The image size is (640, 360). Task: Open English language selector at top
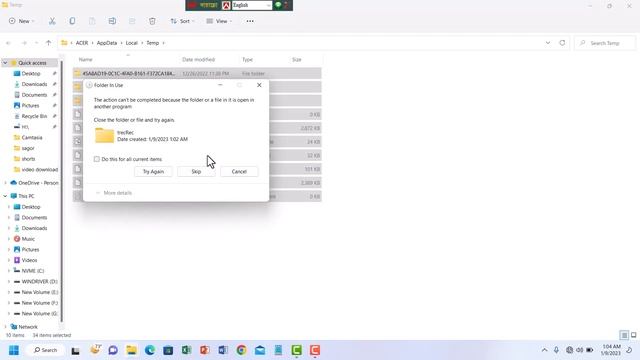click(x=252, y=5)
